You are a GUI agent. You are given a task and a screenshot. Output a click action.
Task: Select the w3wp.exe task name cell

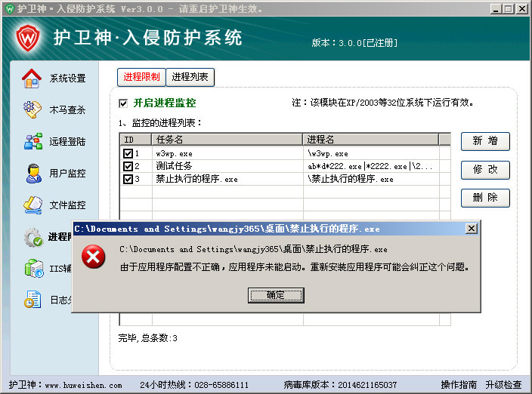tap(227, 154)
